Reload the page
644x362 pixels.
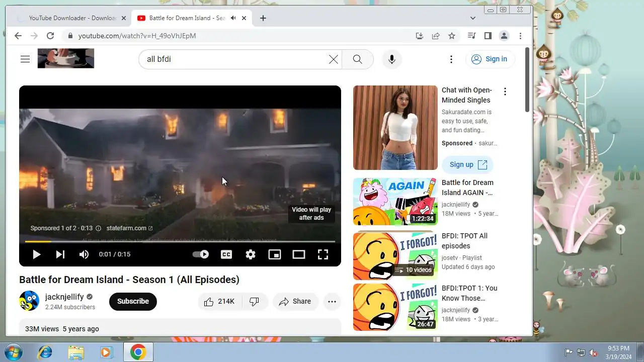[x=50, y=36]
